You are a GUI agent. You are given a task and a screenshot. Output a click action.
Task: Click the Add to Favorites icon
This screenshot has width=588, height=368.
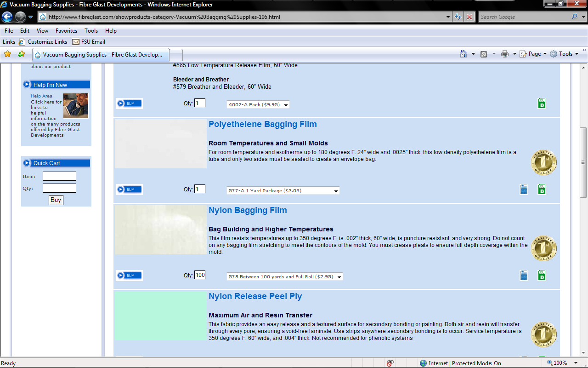point(21,54)
